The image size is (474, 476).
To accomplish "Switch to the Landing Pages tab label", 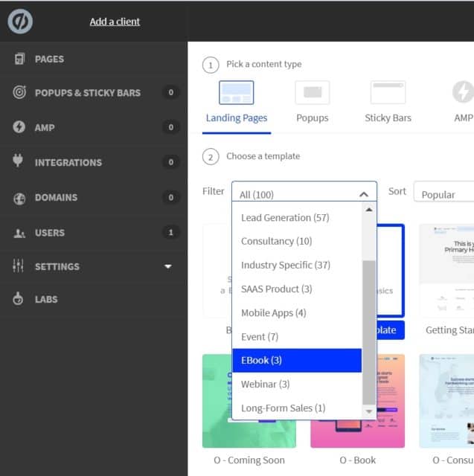I will pos(237,118).
